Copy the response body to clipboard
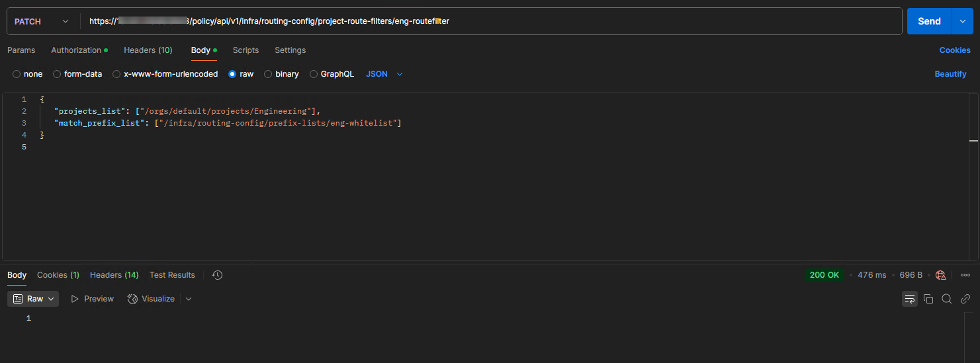 928,299
